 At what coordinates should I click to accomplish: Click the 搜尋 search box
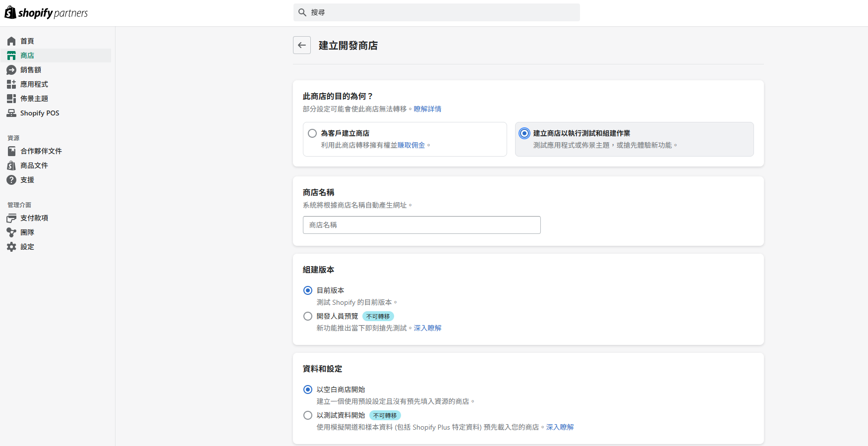pos(437,12)
